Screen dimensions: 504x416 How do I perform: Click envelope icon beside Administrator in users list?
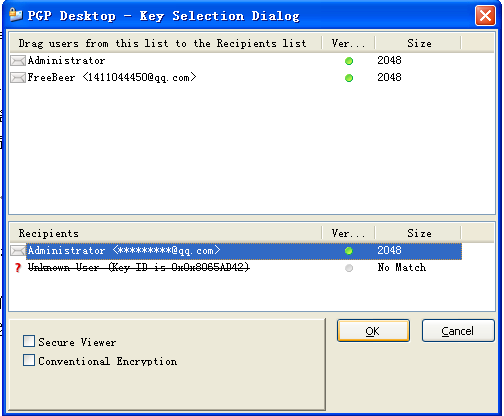(x=18, y=61)
